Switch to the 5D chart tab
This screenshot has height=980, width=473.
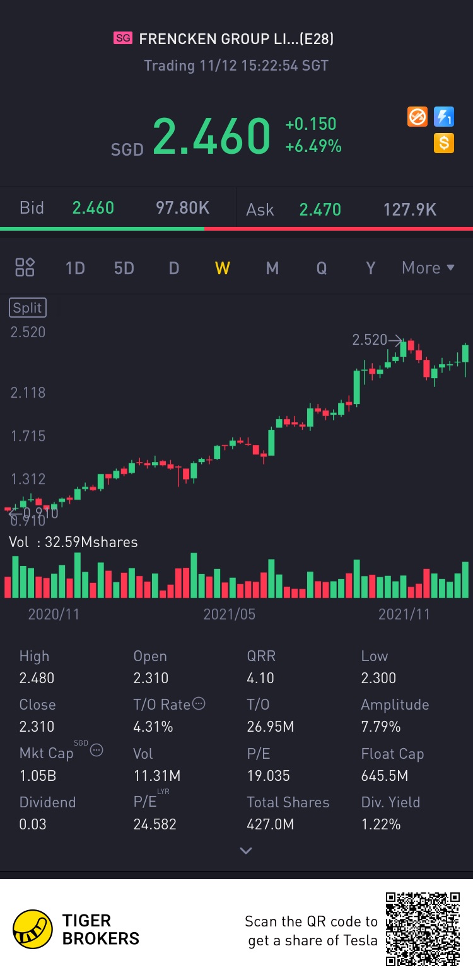click(x=124, y=268)
